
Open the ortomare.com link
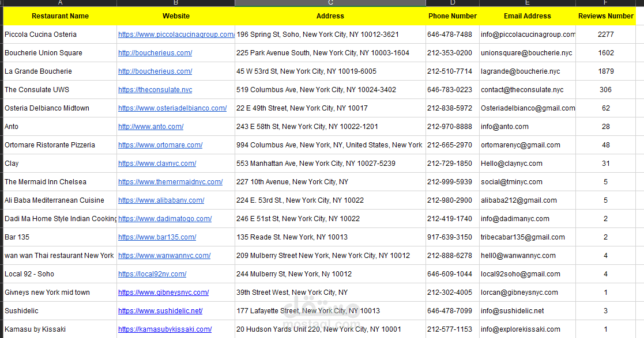click(x=160, y=145)
